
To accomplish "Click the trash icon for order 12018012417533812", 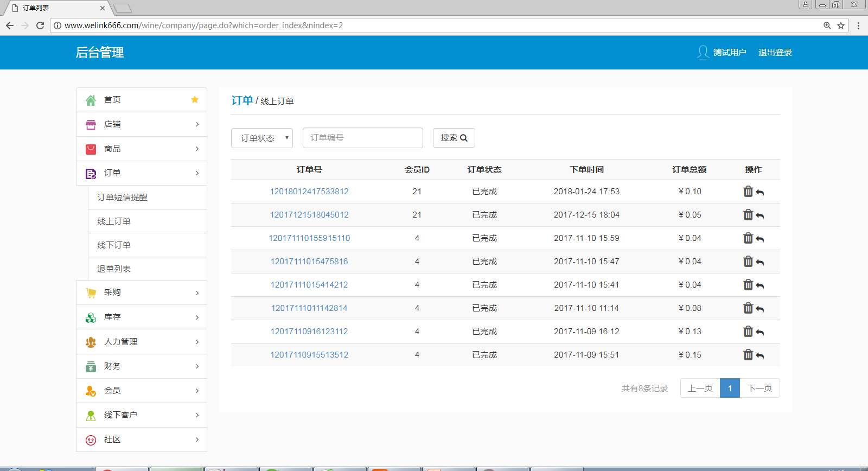I will click(x=748, y=192).
